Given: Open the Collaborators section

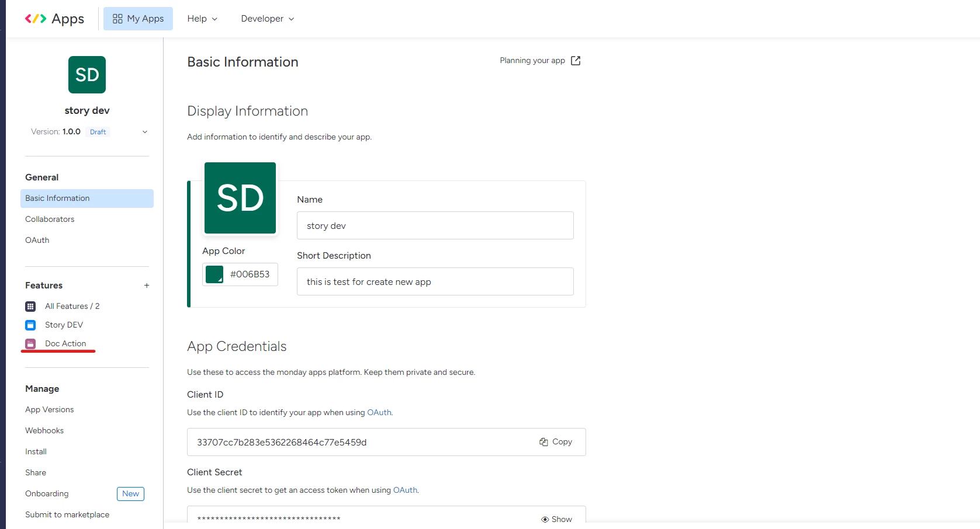Looking at the screenshot, I should pyautogui.click(x=50, y=220).
